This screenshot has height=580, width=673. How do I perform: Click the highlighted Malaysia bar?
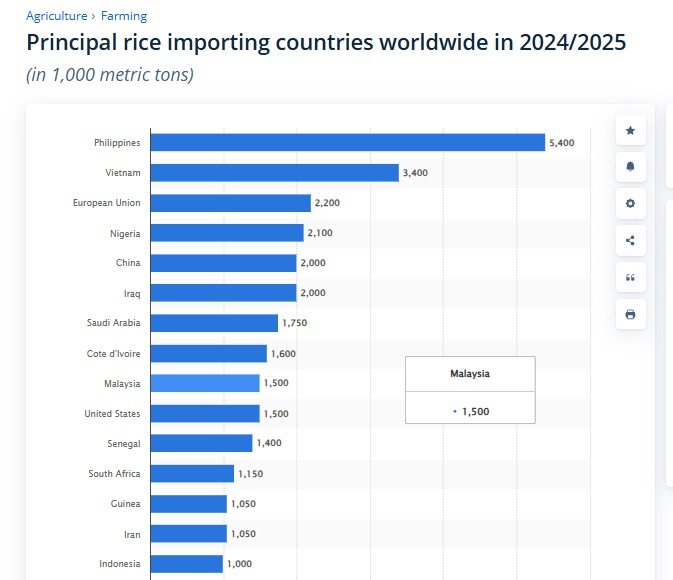click(204, 383)
